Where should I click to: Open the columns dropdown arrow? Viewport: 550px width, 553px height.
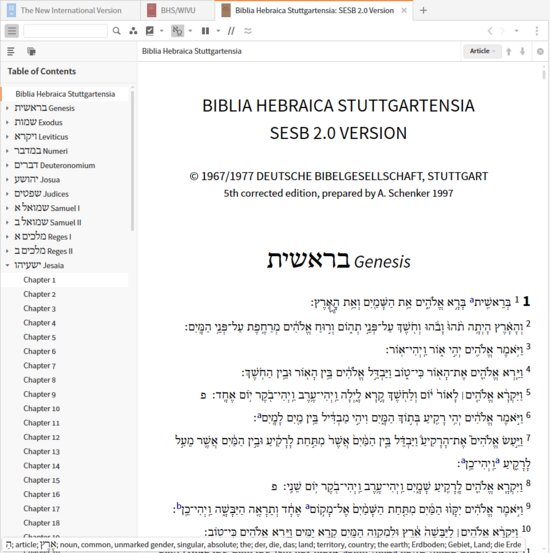tap(218, 31)
